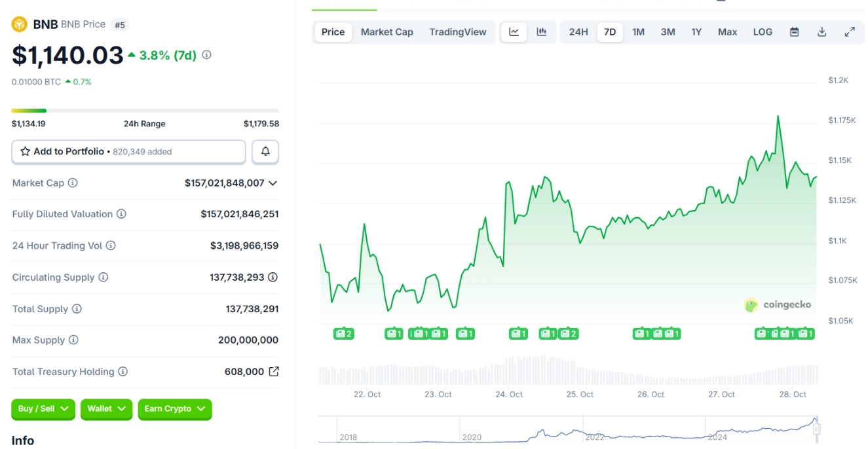Open the Buy / Sell dropdown
Image resolution: width=868 pixels, height=449 pixels.
pos(43,409)
